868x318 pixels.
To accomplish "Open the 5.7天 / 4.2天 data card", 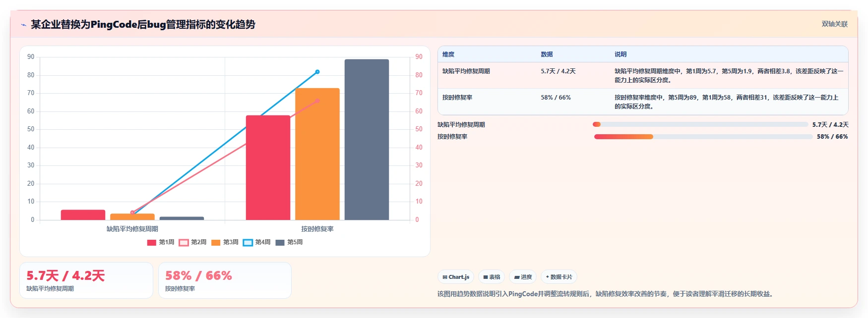I will tap(86, 280).
